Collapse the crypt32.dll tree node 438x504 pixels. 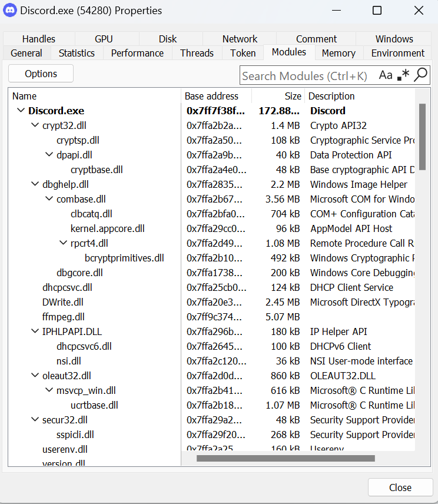click(35, 125)
